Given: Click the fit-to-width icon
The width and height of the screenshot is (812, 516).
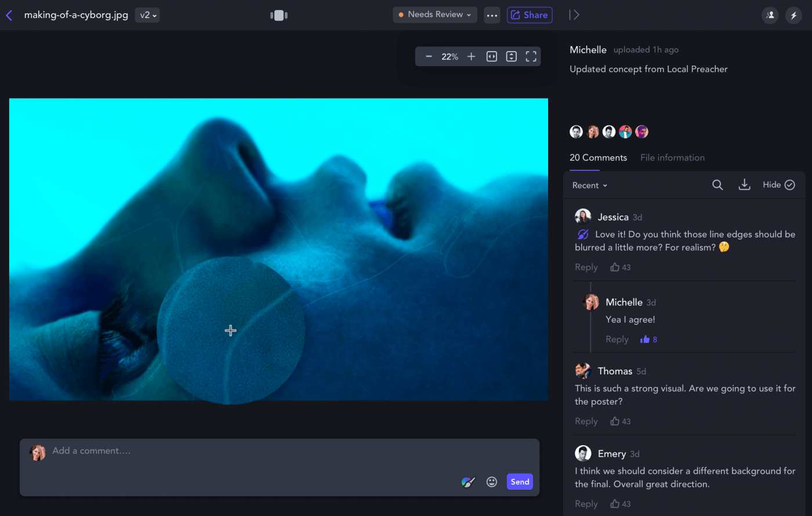Looking at the screenshot, I should pyautogui.click(x=491, y=56).
